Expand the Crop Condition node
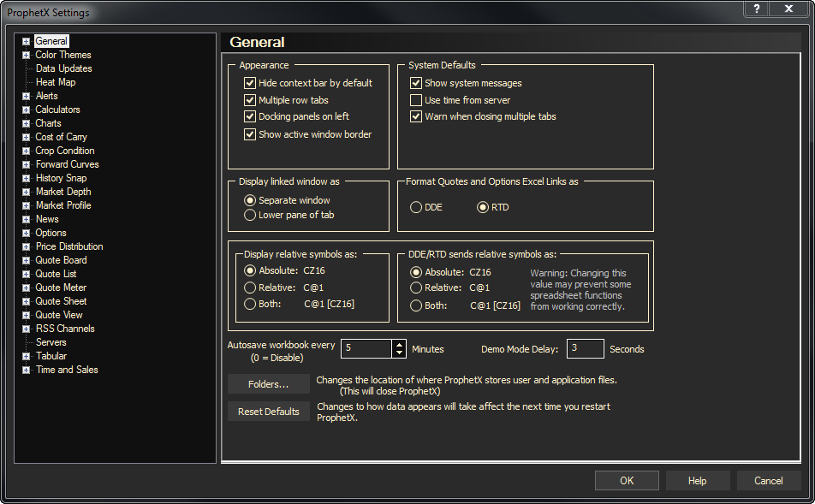This screenshot has width=815, height=504. coord(26,151)
